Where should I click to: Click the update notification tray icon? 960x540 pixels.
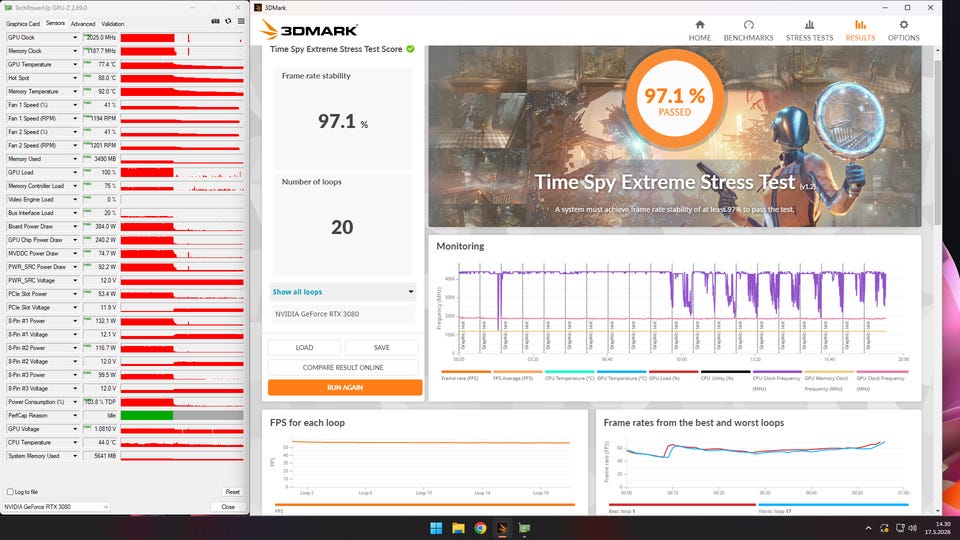884,528
